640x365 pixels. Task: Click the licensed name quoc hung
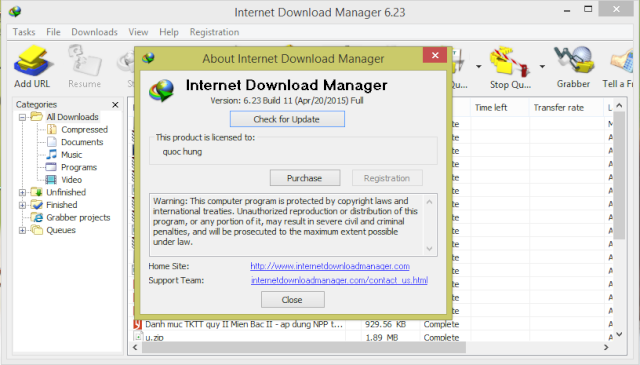click(182, 152)
